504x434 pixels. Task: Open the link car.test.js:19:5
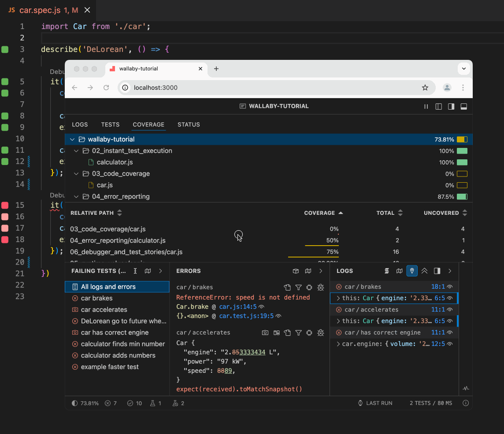point(246,316)
